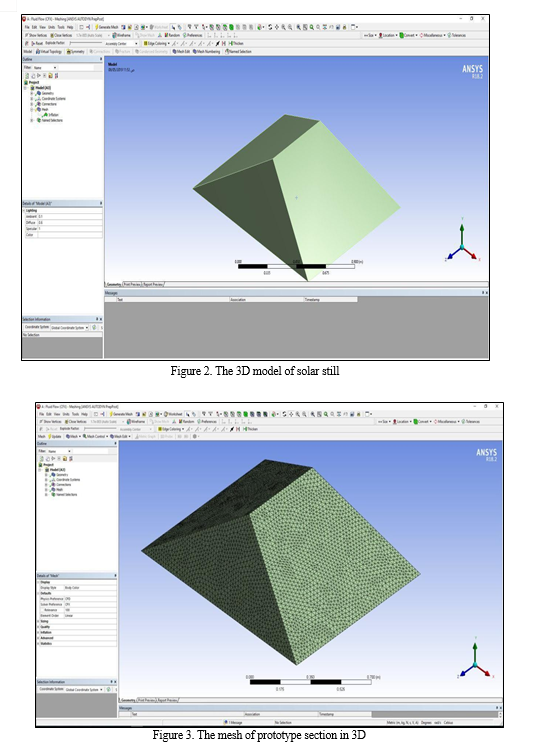Toggle Wireframe in the Figure 2 window
The width and height of the screenshot is (535, 748).
click(122, 35)
